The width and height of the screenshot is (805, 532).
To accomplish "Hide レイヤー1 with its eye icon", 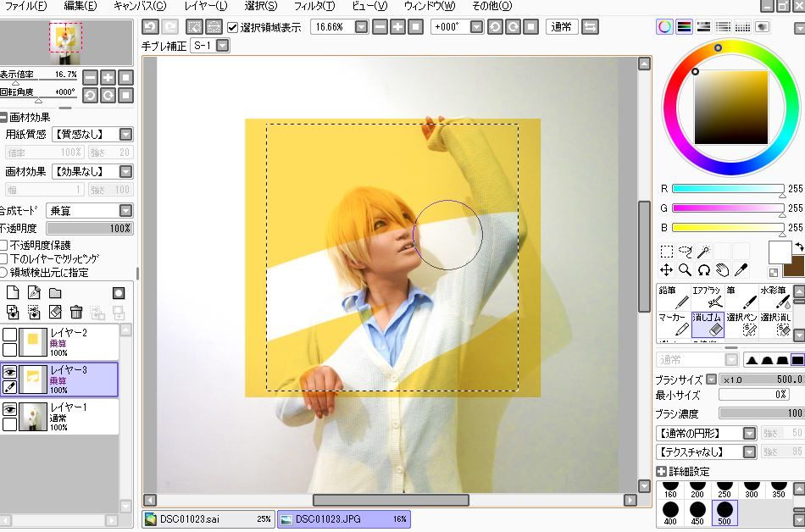I will 10,409.
